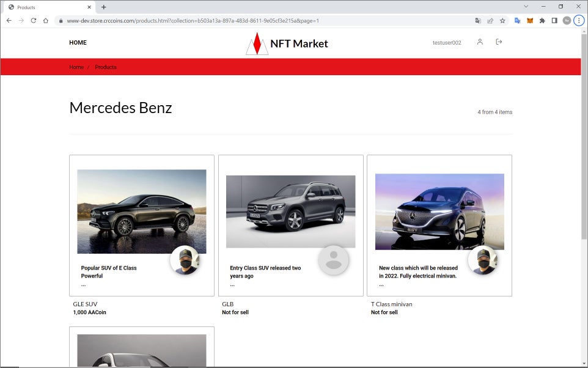Click owner avatar on T Class minivan card
This screenshot has width=588, height=368.
(483, 260)
